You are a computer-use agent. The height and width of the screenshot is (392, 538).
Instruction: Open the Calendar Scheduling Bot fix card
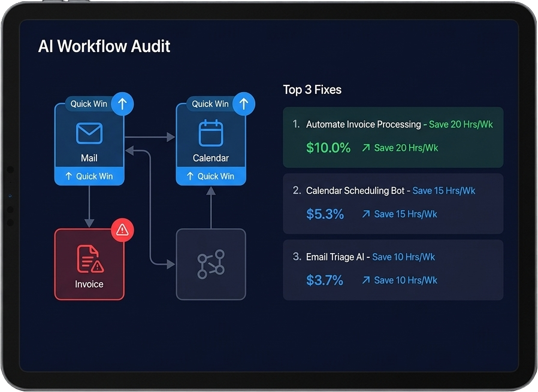pyautogui.click(x=393, y=203)
